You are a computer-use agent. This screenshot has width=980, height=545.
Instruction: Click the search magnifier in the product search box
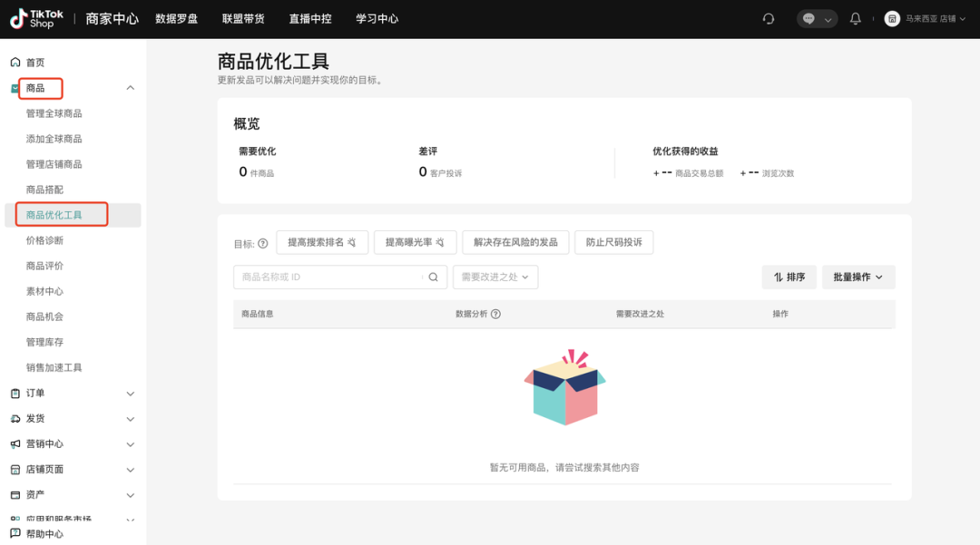click(x=433, y=277)
